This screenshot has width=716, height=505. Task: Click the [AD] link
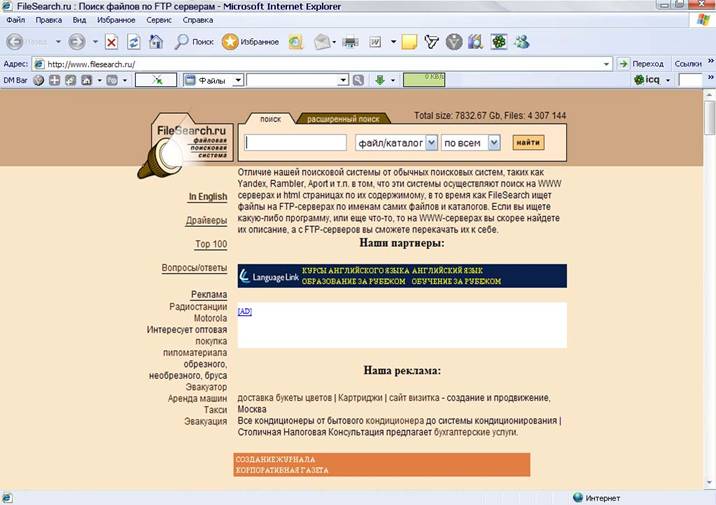pyautogui.click(x=245, y=311)
